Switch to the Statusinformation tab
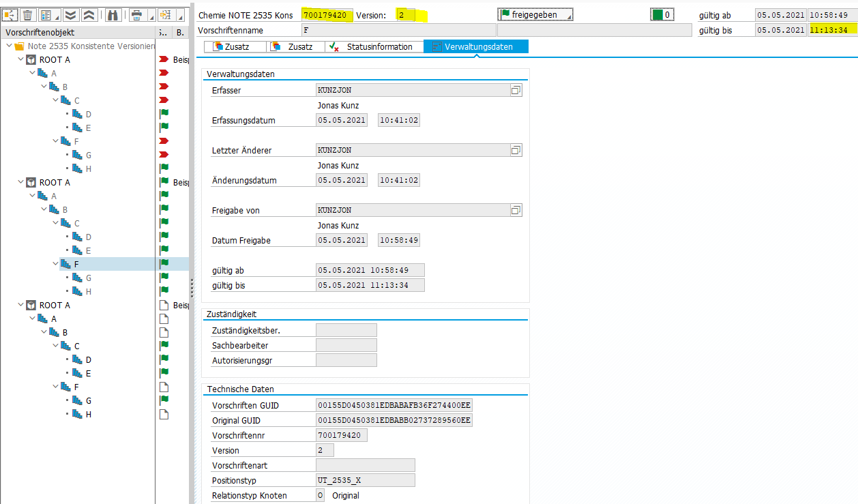The width and height of the screenshot is (858, 504). coord(372,46)
